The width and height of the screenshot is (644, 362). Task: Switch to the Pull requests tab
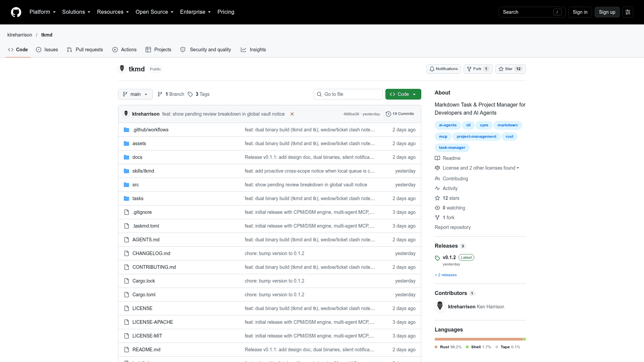click(85, 50)
